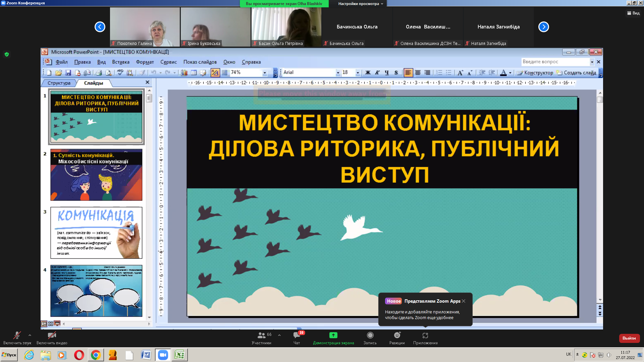
Task: Toggle the Show Grid button
Action: click(225, 72)
